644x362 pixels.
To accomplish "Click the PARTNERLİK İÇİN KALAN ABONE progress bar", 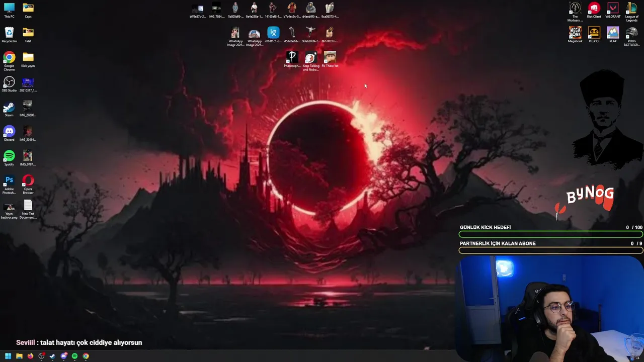I will point(551,250).
